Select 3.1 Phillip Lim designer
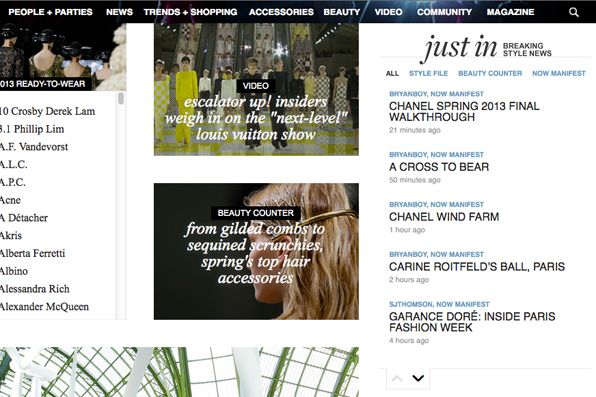 [x=32, y=129]
